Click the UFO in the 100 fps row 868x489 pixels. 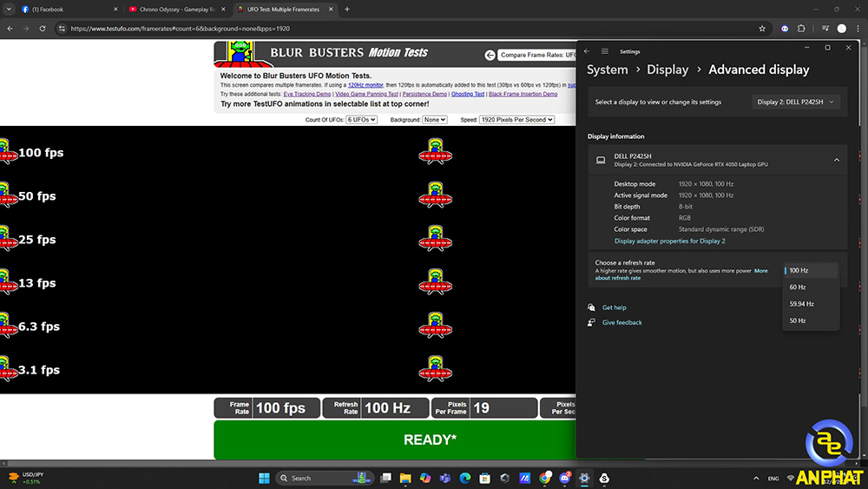(435, 152)
